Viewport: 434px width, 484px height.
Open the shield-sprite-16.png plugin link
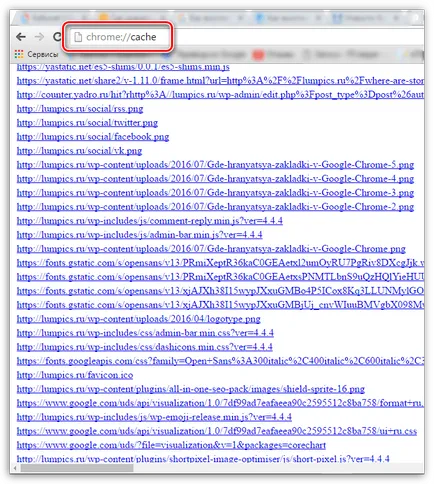click(x=191, y=389)
